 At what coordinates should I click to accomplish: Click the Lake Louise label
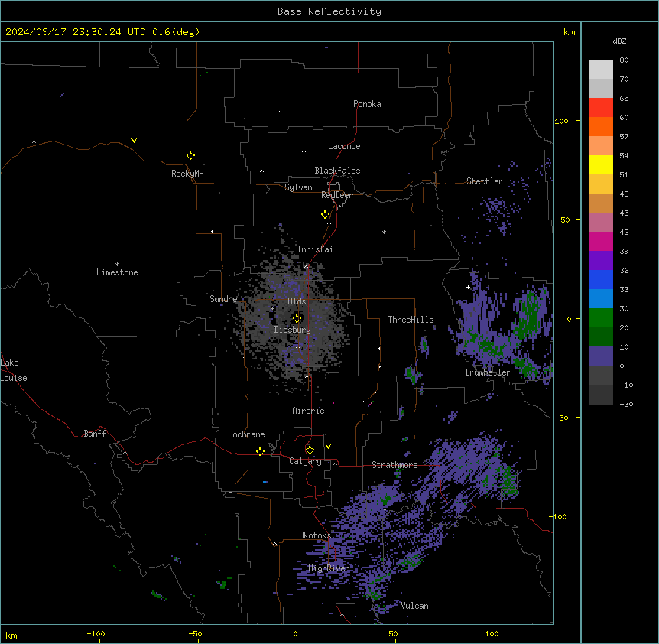[14, 370]
